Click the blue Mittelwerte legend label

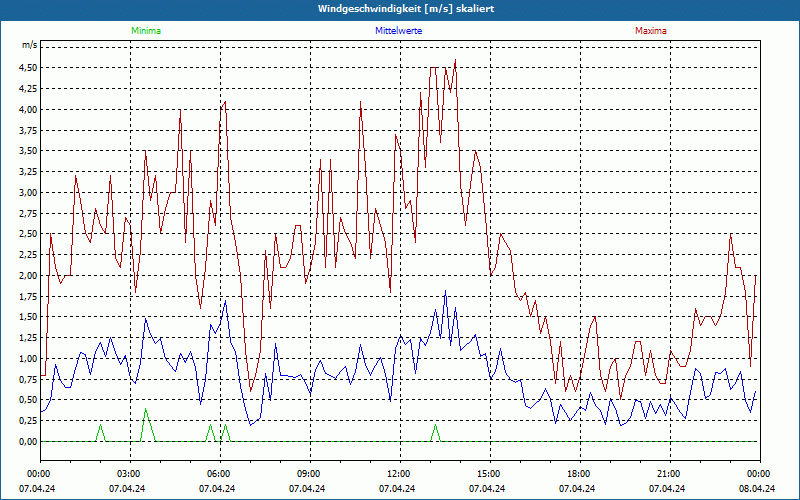398,31
